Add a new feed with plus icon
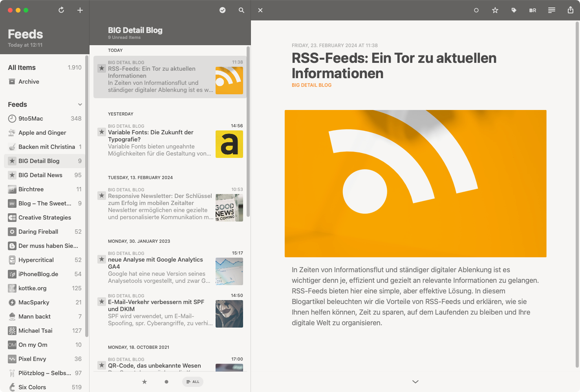This screenshot has width=580, height=392. click(80, 10)
